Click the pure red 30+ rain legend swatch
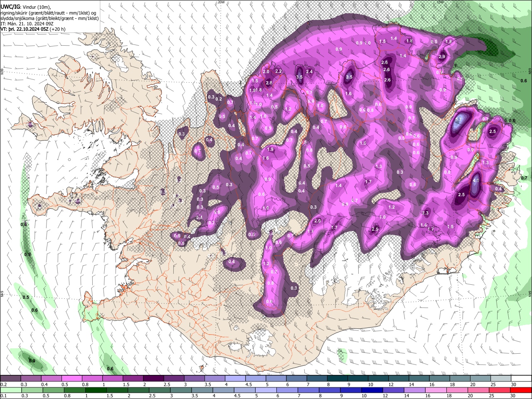The image size is (532, 399). tap(520, 390)
